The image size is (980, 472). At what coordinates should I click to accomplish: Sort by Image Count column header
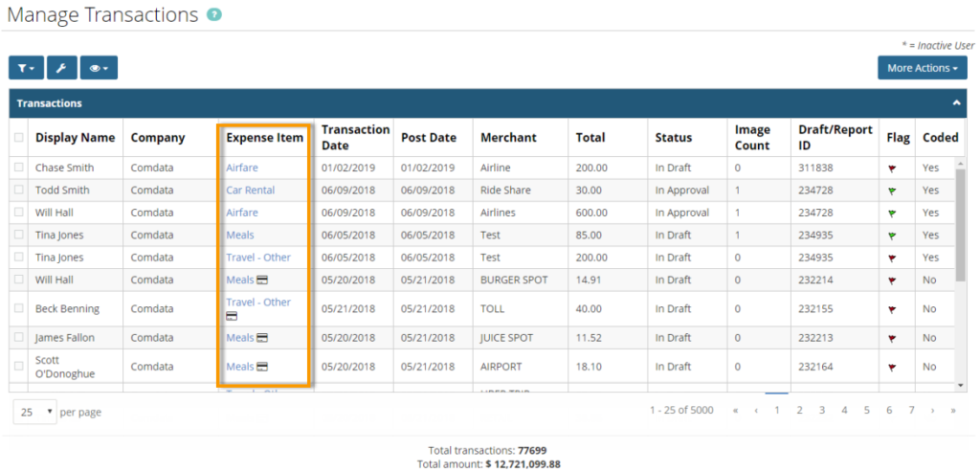[x=752, y=137]
